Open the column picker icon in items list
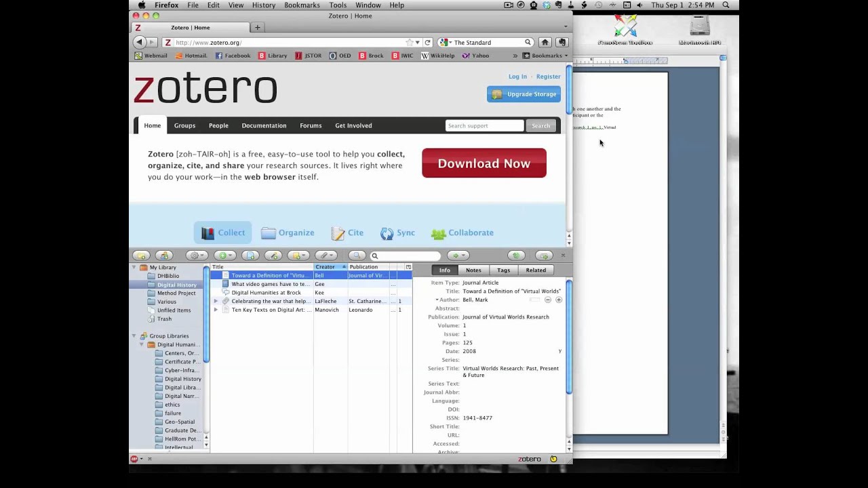The image size is (868, 488). (408, 267)
